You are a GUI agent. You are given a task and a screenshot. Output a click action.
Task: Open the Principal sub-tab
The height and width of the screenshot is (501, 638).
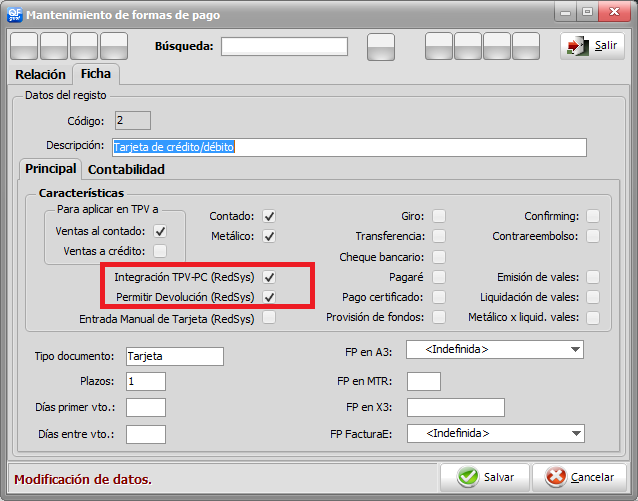(x=50, y=168)
